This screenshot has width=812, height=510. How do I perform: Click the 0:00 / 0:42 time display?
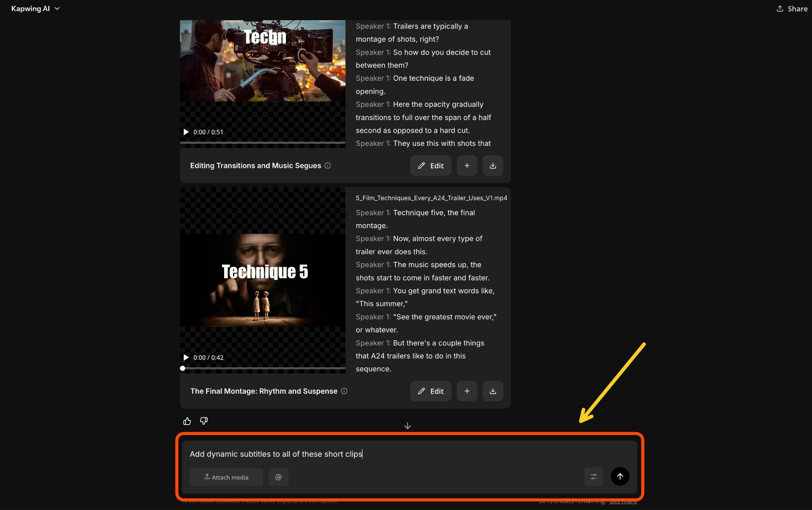[208, 357]
